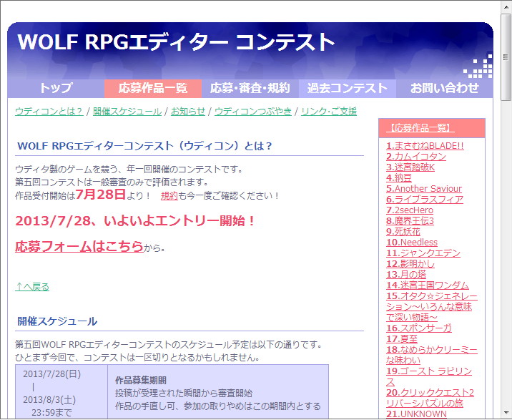512x420 pixels.
Task: Click the ウディコンとは? anchor link
Action: [x=49, y=112]
